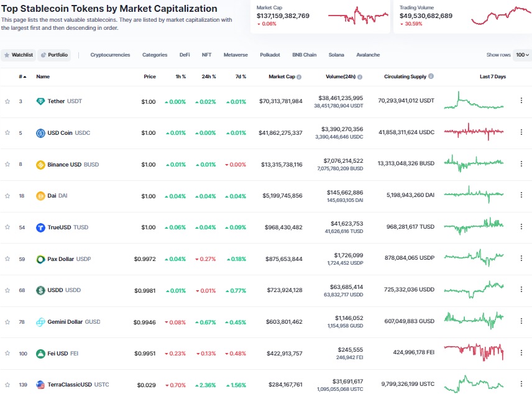Image resolution: width=532 pixels, height=394 pixels.
Task: Click Volume(24h) column info icon
Action: 360,77
